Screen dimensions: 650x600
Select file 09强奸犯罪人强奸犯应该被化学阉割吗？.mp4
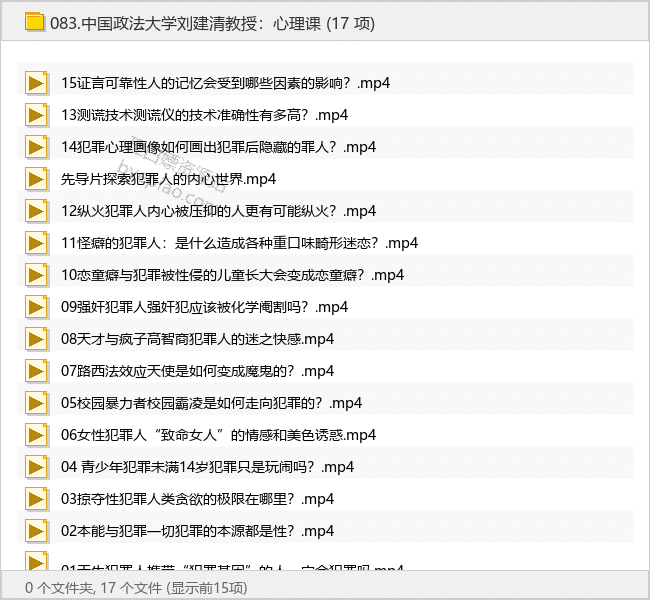[204, 307]
